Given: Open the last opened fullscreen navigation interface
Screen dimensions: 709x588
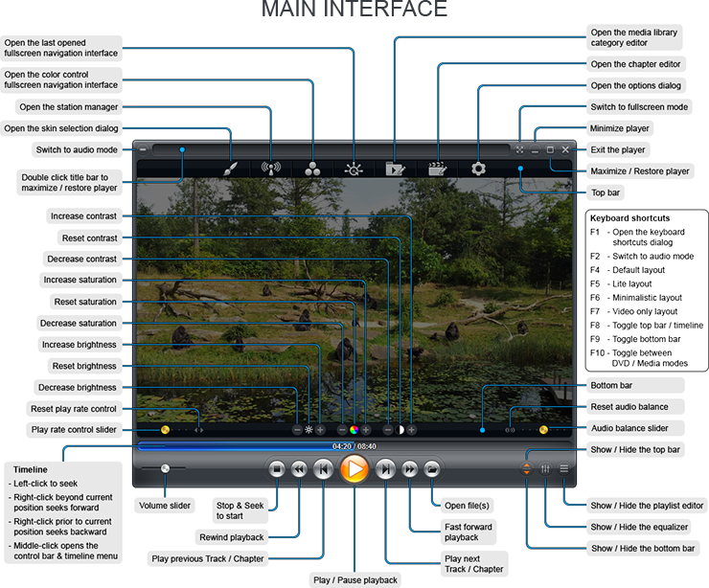Looking at the screenshot, I should [354, 169].
